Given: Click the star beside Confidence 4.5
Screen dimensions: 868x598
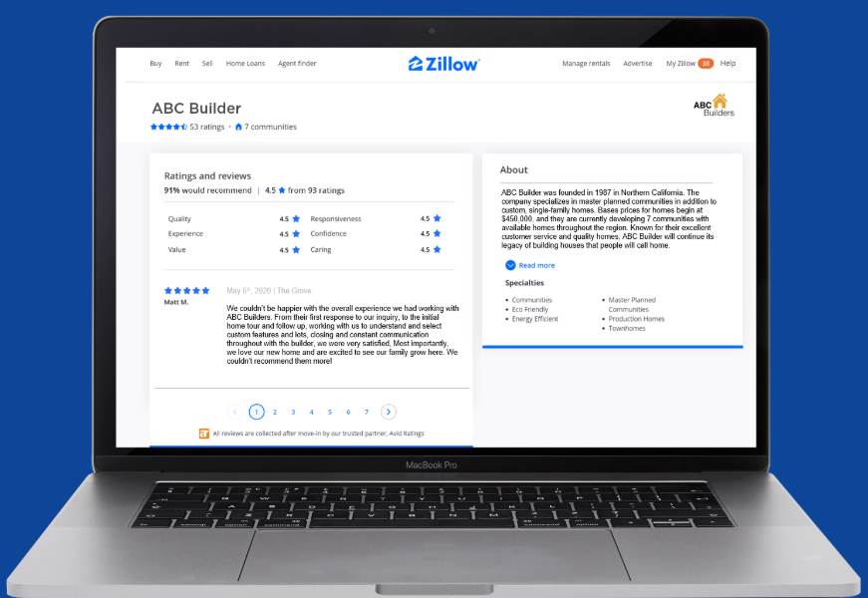Looking at the screenshot, I should 437,233.
